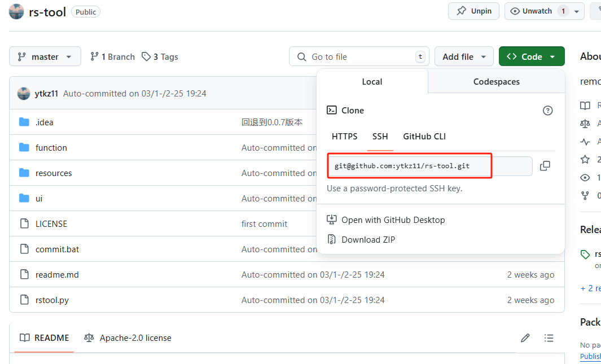Click the sidebar watchers eye icon

585,177
